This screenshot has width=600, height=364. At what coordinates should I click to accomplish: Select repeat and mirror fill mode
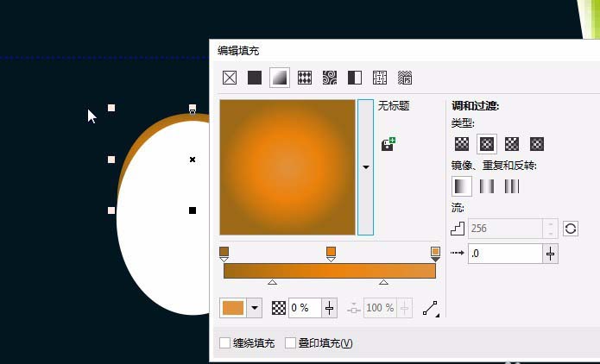pyautogui.click(x=487, y=186)
